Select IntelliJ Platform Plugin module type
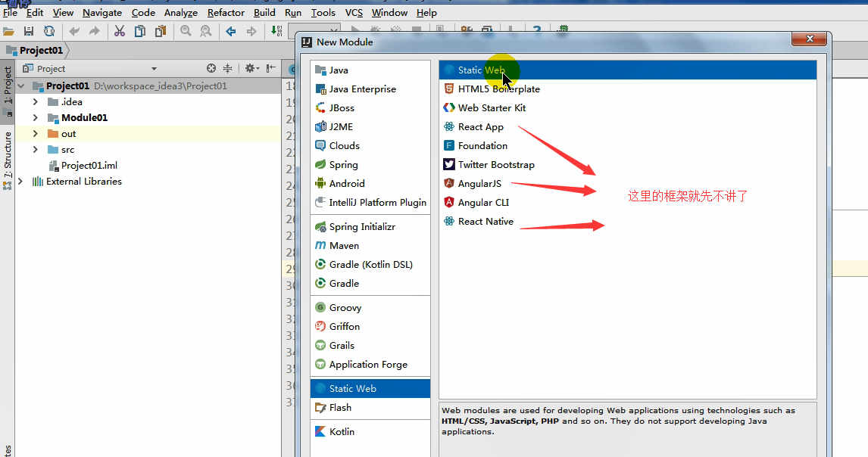Image resolution: width=868 pixels, height=457 pixels. coord(370,203)
